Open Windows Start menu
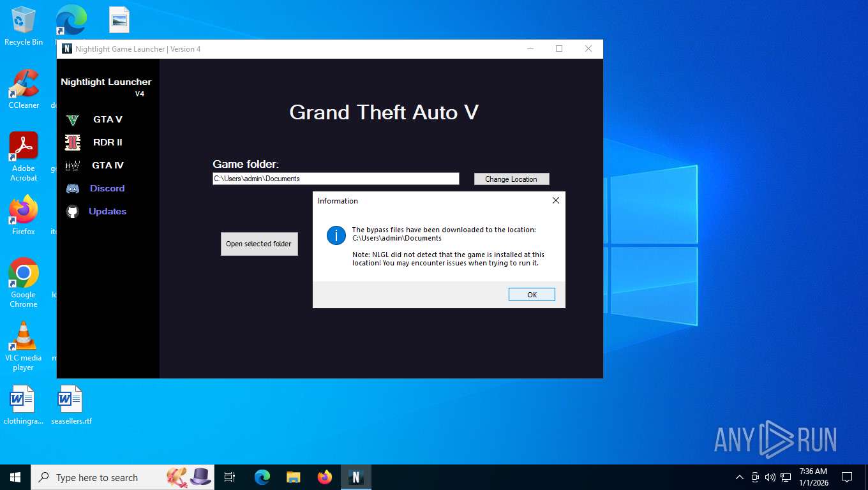Viewport: 868px width, 490px height. point(15,477)
